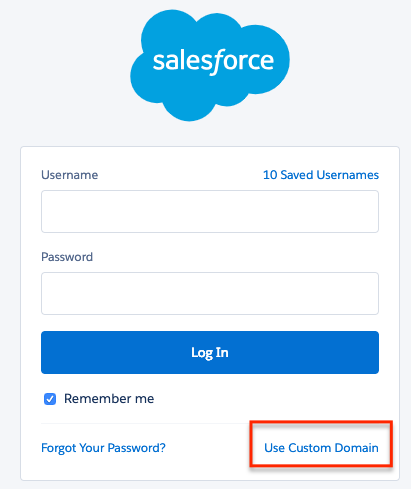Uncheck the blue checkmark beside Remember me
The height and width of the screenshot is (489, 411).
pyautogui.click(x=50, y=399)
